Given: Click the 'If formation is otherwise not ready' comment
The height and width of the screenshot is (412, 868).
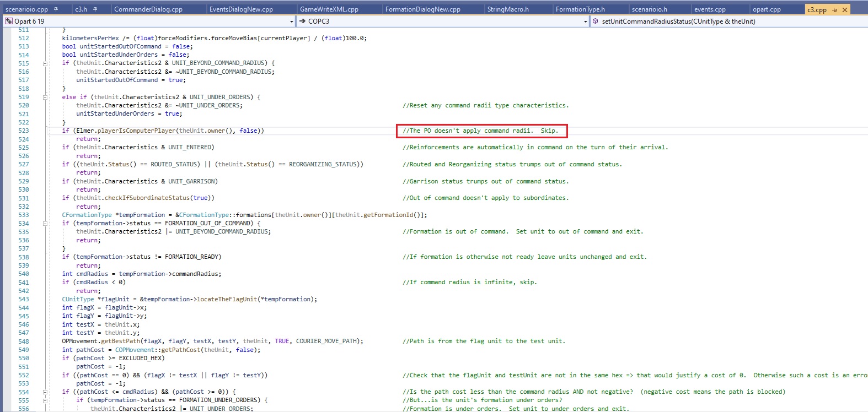Looking at the screenshot, I should point(524,257).
